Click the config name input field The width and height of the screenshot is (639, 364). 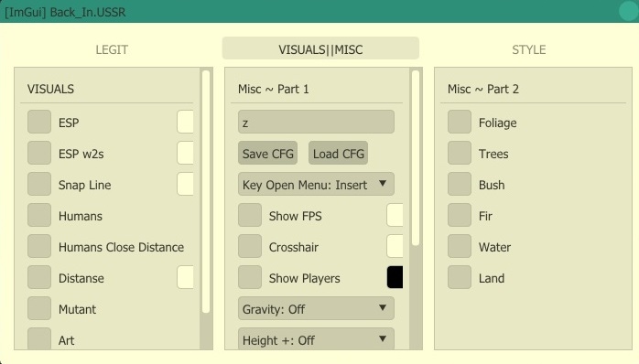tap(316, 122)
